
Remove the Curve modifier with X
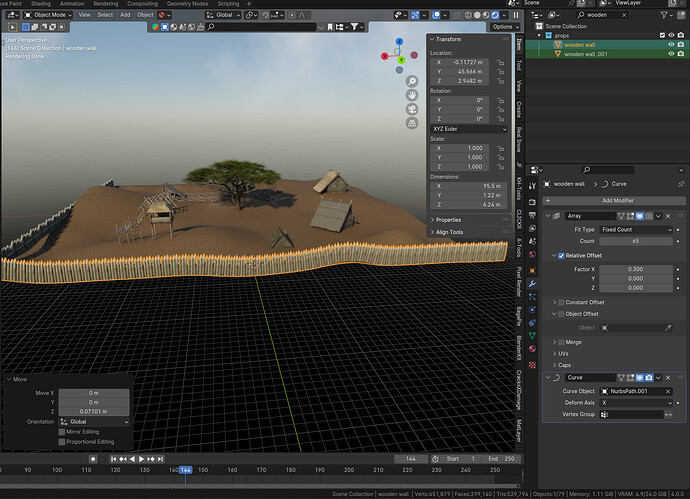tap(668, 378)
